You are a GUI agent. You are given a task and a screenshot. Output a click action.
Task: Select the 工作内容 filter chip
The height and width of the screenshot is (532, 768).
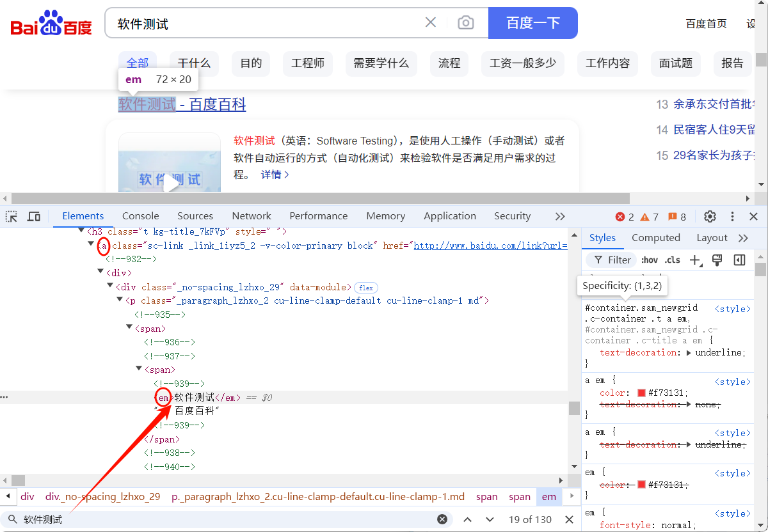608,63
